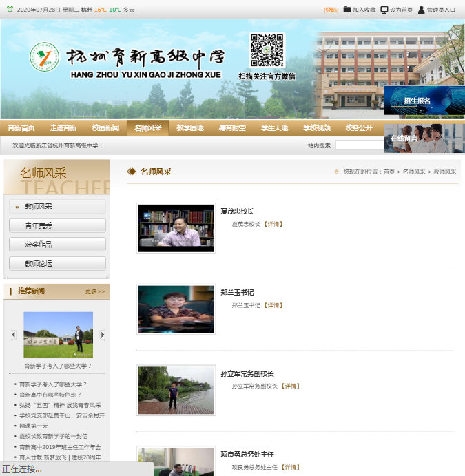
Task: Click the person icon beside 管理员入口
Action: pos(422,10)
